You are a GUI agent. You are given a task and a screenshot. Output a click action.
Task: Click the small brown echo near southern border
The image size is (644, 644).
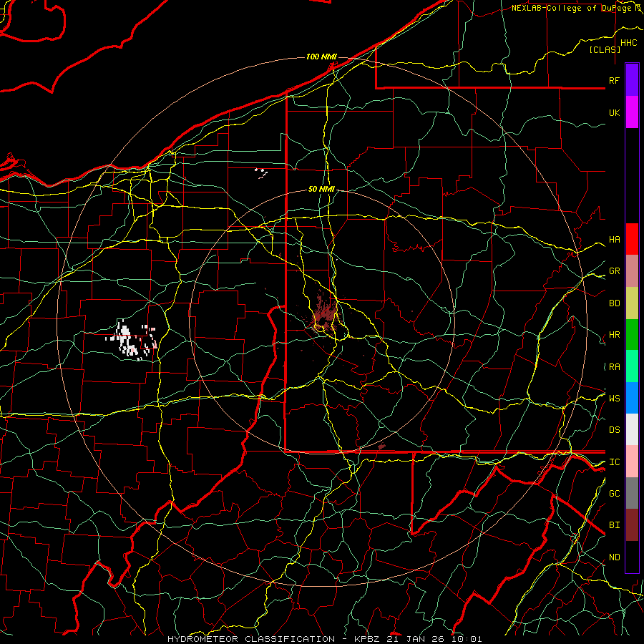point(381,447)
